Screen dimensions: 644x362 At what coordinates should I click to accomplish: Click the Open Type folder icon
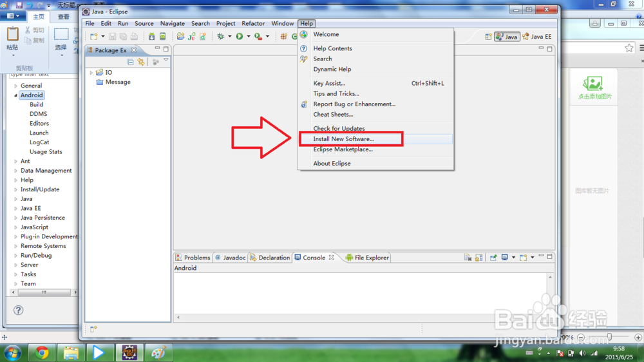coord(180,37)
